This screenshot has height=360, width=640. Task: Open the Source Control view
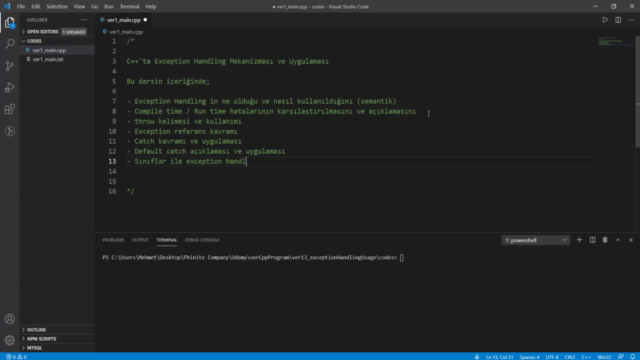click(x=9, y=66)
